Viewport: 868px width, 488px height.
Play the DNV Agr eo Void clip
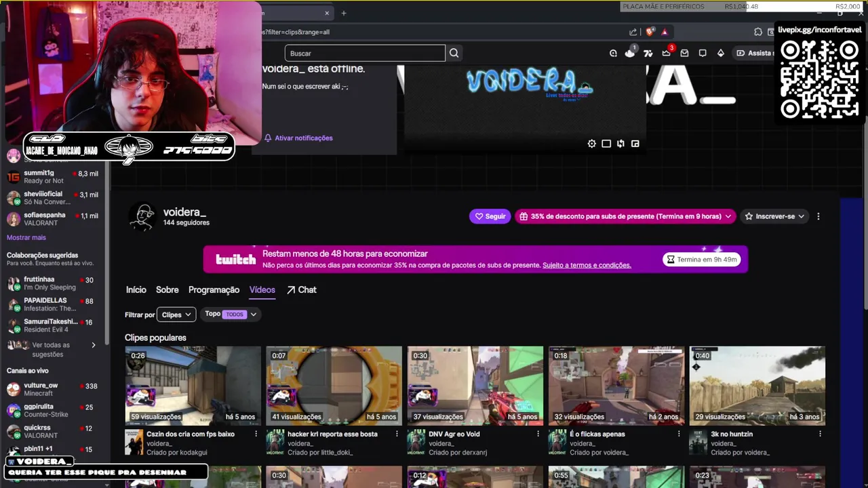[475, 385]
